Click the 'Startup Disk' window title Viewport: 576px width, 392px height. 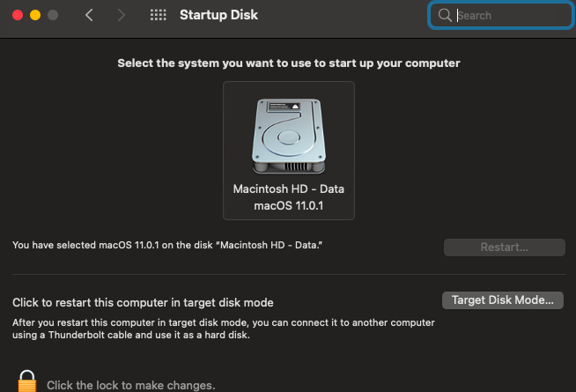click(x=218, y=15)
